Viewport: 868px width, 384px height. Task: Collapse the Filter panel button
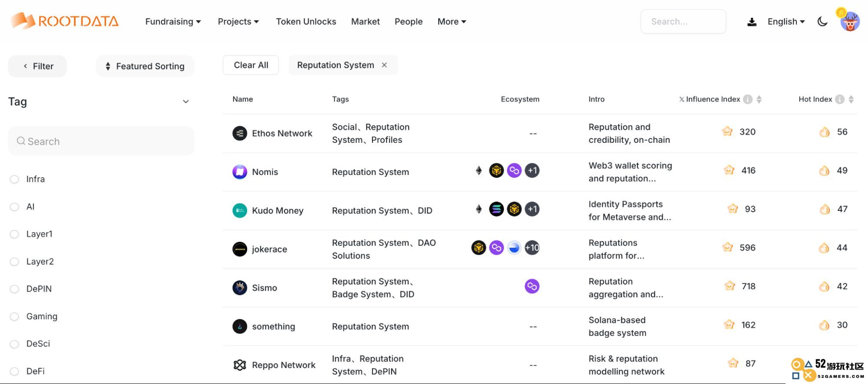click(37, 66)
